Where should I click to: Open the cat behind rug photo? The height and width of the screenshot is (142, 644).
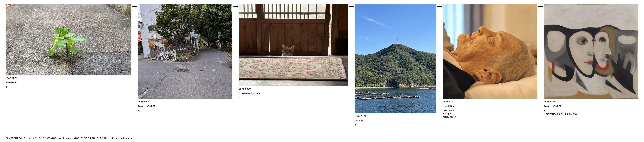(x=293, y=45)
